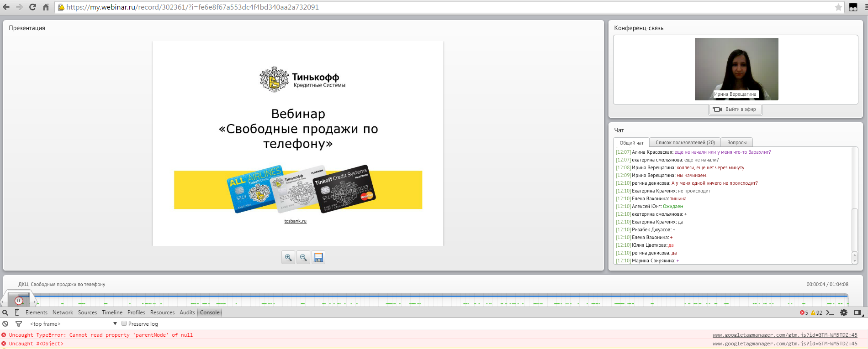Image resolution: width=868 pixels, height=349 pixels.
Task: Click the error icon beside the TypeError message
Action: pyautogui.click(x=4, y=335)
